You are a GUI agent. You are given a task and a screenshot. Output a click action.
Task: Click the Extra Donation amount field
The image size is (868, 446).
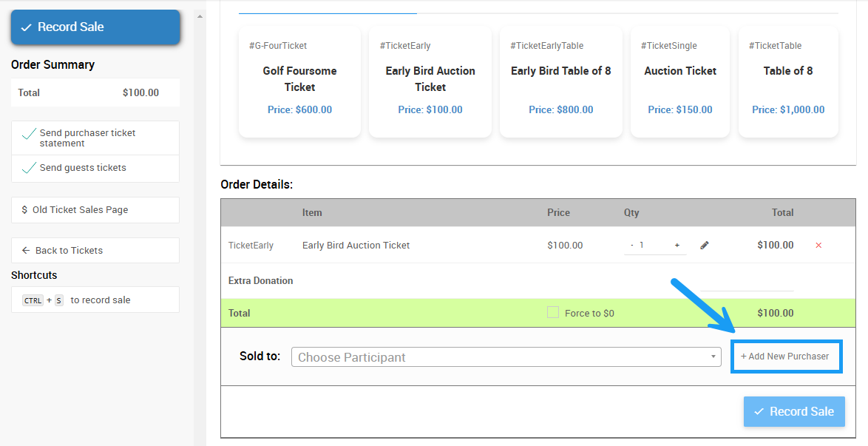(x=747, y=281)
